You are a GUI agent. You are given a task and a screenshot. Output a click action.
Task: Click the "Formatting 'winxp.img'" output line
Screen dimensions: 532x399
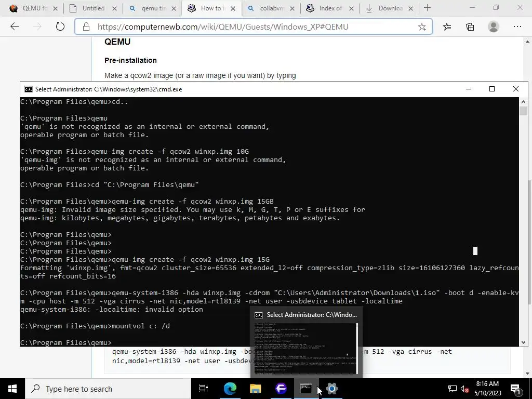coord(270,272)
